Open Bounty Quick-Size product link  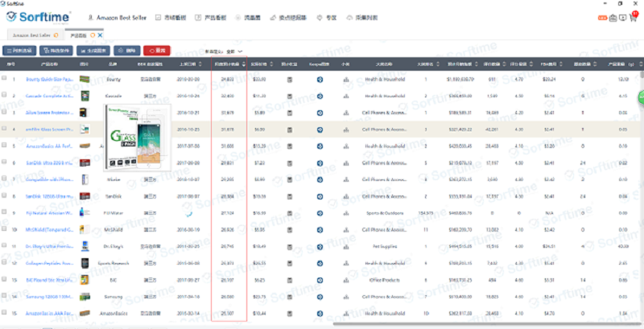[50, 79]
